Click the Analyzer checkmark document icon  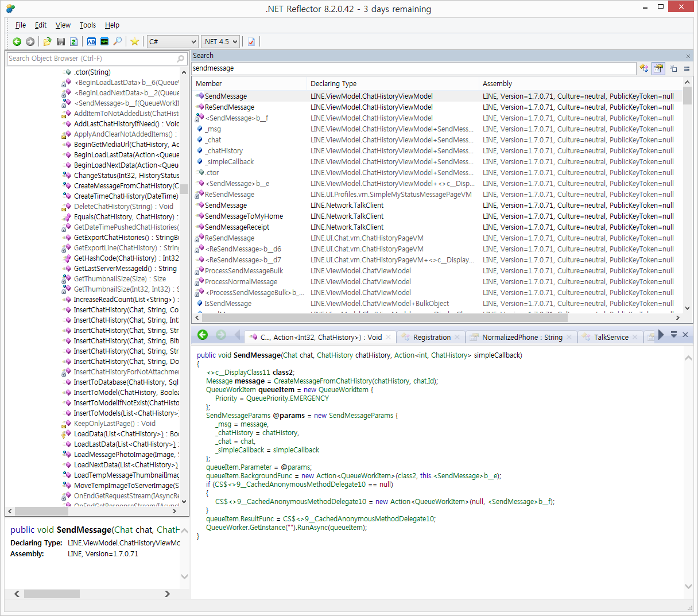[x=251, y=41]
